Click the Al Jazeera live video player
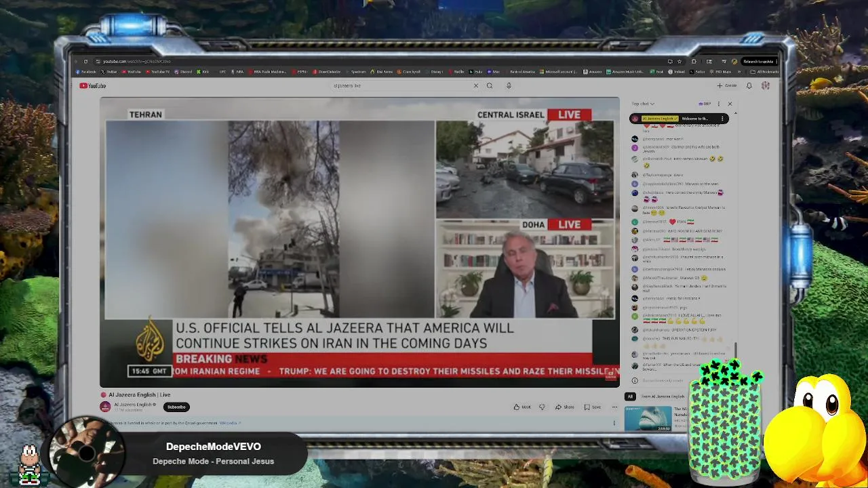868x488 pixels. (x=359, y=242)
